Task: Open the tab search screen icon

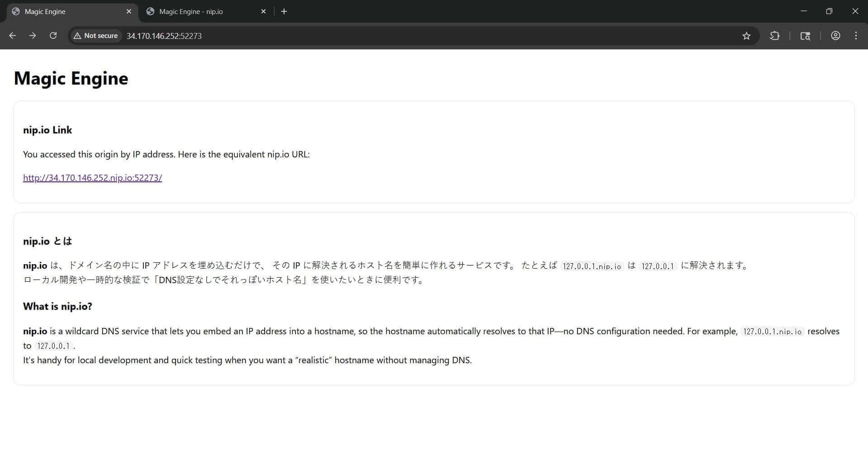Action: pos(805,36)
